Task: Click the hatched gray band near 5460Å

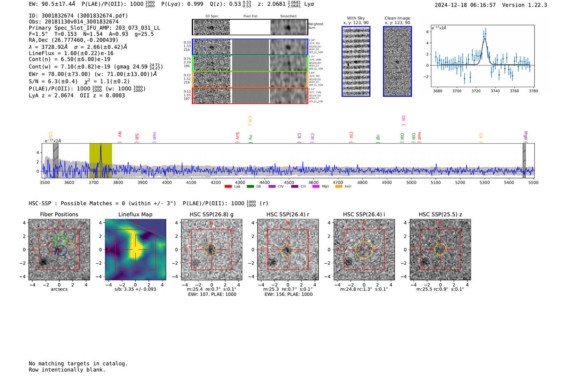Action: click(x=524, y=161)
